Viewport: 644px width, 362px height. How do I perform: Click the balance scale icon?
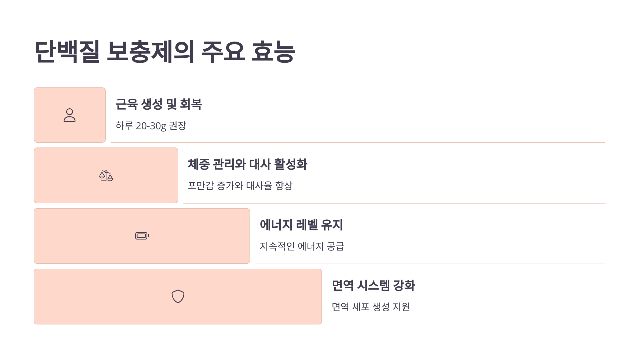coord(106,176)
